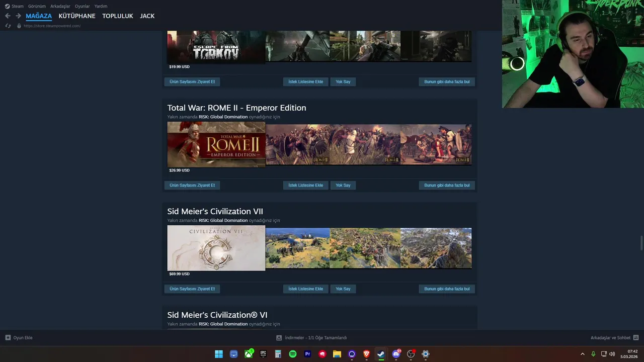Image resolution: width=644 pixels, height=362 pixels.
Task: Open the Arkadaşlar menu
Action: pos(60,6)
